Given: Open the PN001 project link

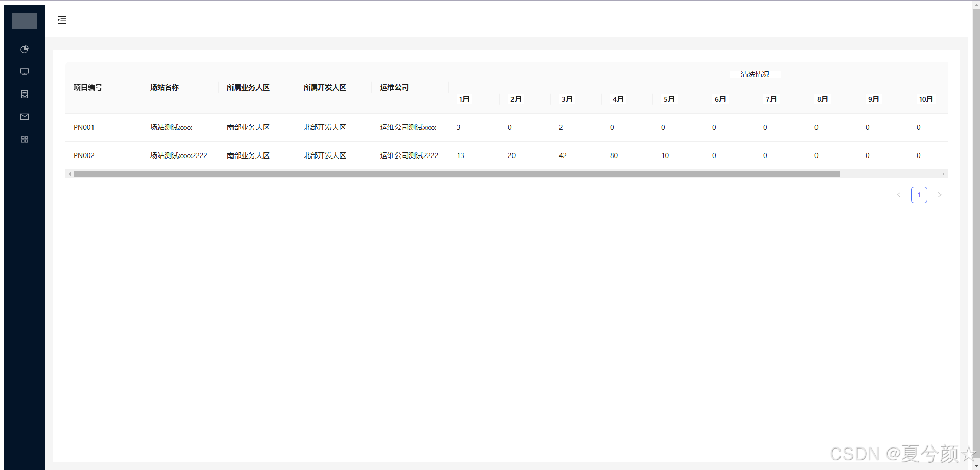Looking at the screenshot, I should [x=84, y=127].
